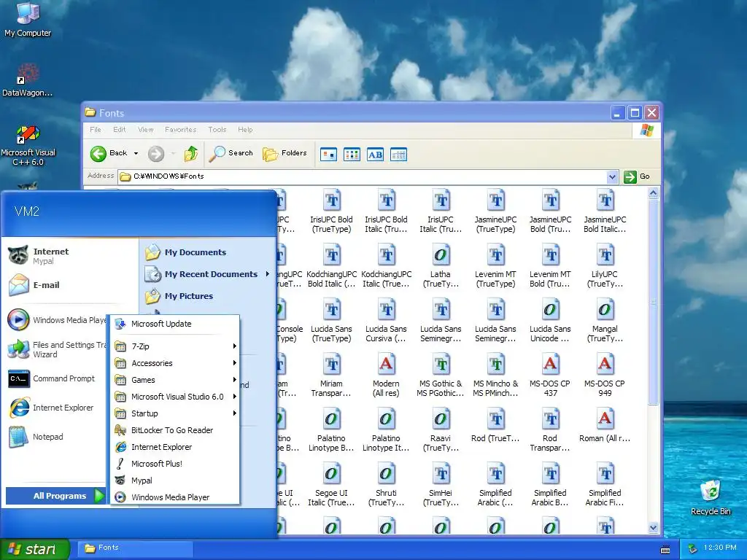The image size is (747, 560).
Task: Open BitLocker To Go Reader
Action: [175, 430]
